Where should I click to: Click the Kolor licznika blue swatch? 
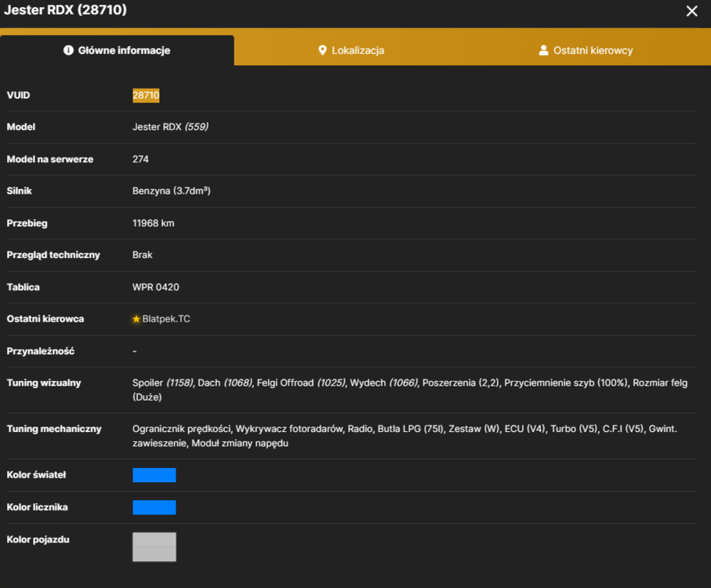pos(154,507)
